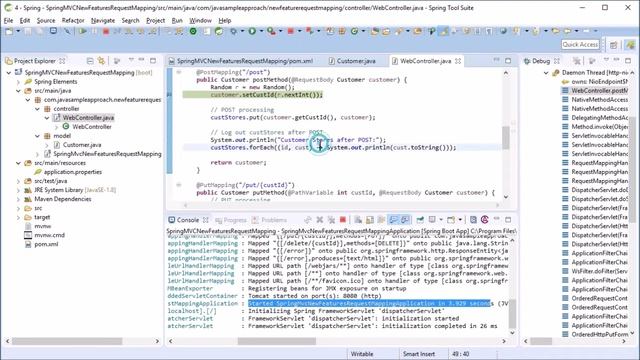Select application.properties file
The height and width of the screenshot is (360, 640).
click(x=73, y=172)
